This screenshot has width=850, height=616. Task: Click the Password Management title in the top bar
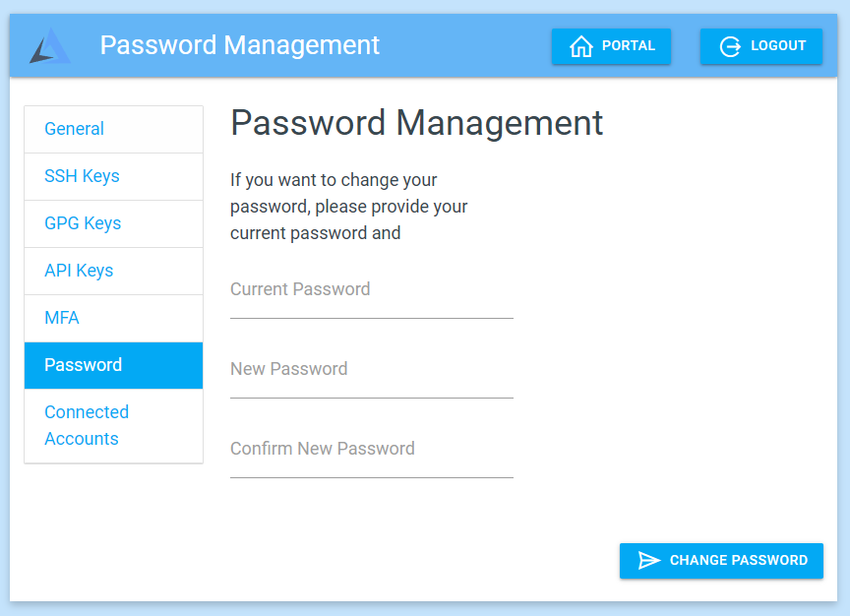(x=239, y=45)
